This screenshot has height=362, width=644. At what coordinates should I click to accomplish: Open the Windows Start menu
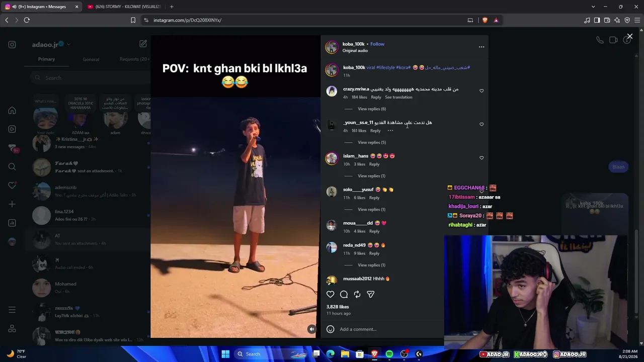click(225, 354)
